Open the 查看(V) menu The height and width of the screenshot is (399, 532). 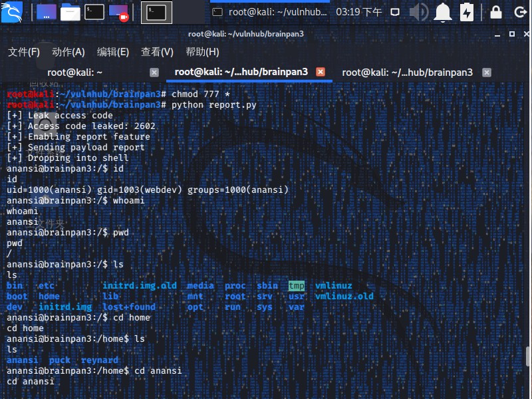[157, 52]
